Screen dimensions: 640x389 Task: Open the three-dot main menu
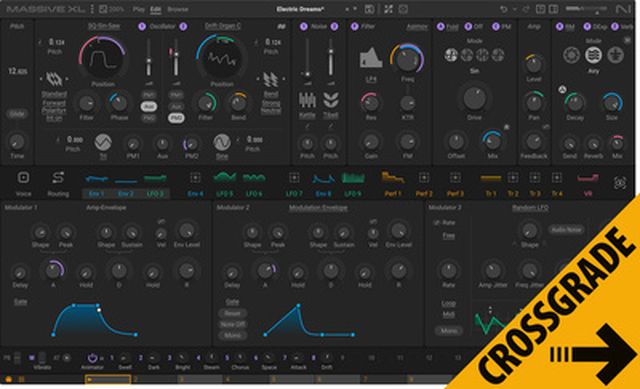tap(92, 9)
